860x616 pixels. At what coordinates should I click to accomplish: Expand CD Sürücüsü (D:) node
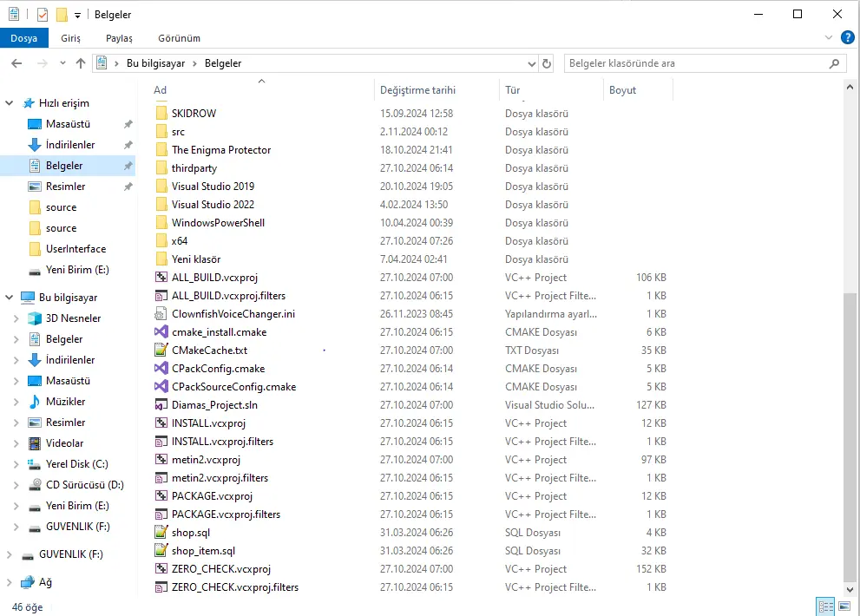[16, 485]
